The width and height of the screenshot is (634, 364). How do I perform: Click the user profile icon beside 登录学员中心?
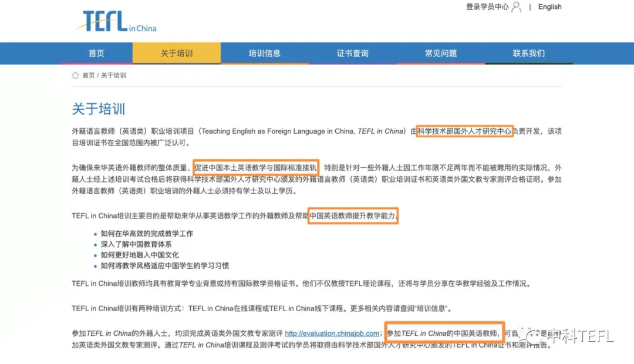(x=516, y=7)
